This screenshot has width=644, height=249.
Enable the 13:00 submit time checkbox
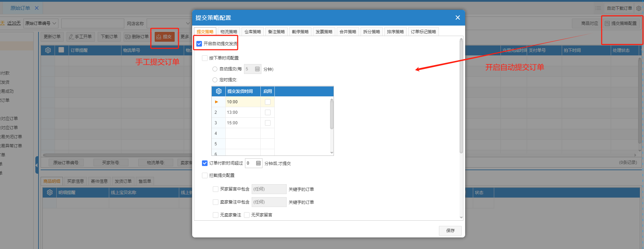(268, 112)
